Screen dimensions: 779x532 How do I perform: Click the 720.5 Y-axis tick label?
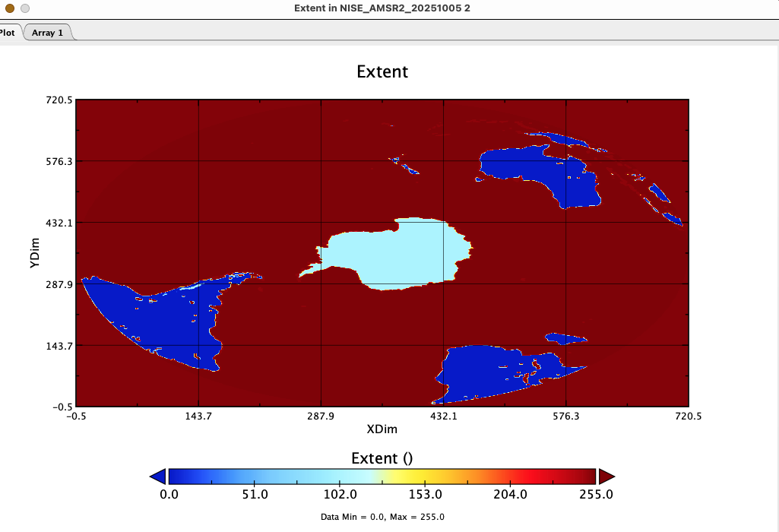pyautogui.click(x=60, y=99)
